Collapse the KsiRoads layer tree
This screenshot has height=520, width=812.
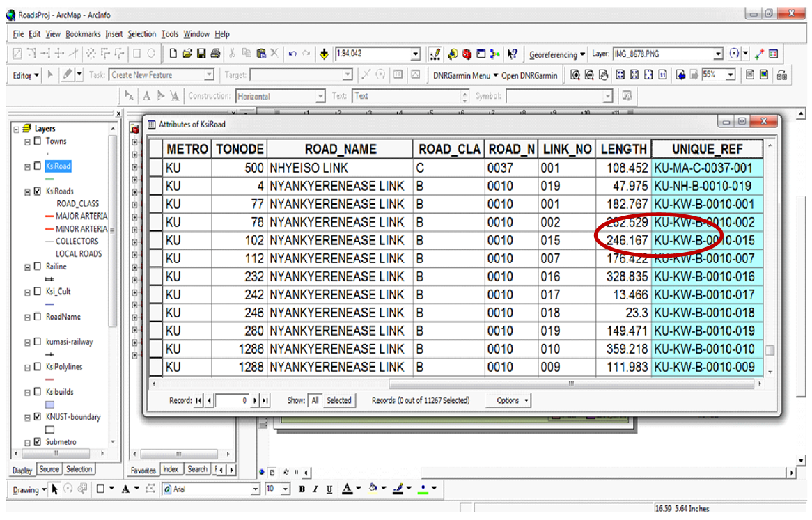click(x=28, y=191)
